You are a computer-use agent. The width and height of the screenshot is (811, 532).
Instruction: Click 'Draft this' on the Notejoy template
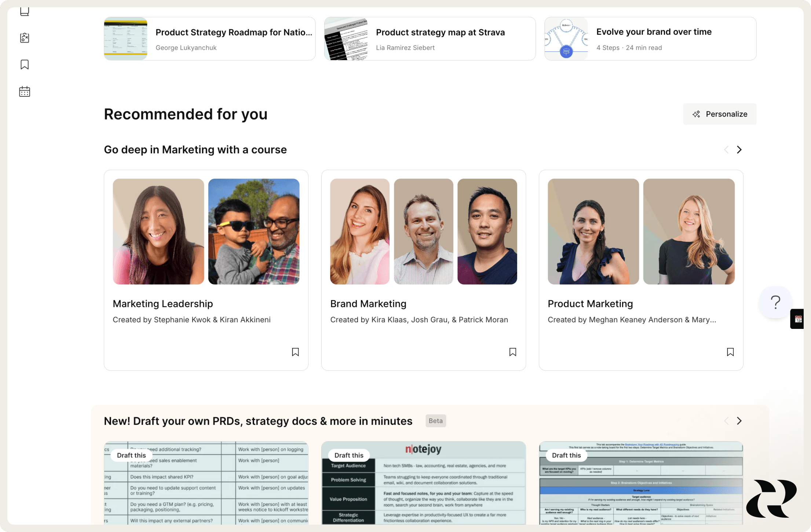pos(348,455)
